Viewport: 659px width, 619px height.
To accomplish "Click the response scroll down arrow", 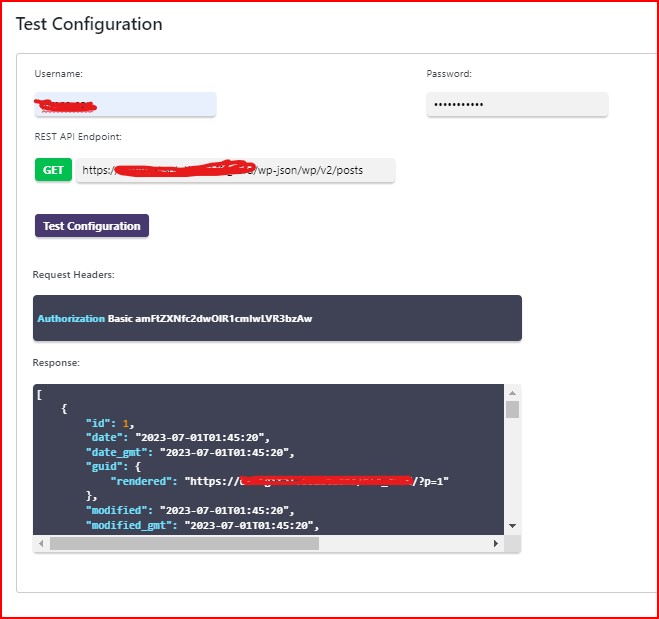I will coord(512,525).
